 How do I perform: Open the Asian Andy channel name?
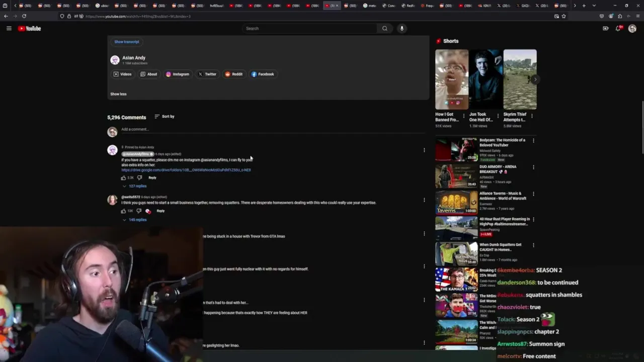click(x=133, y=58)
